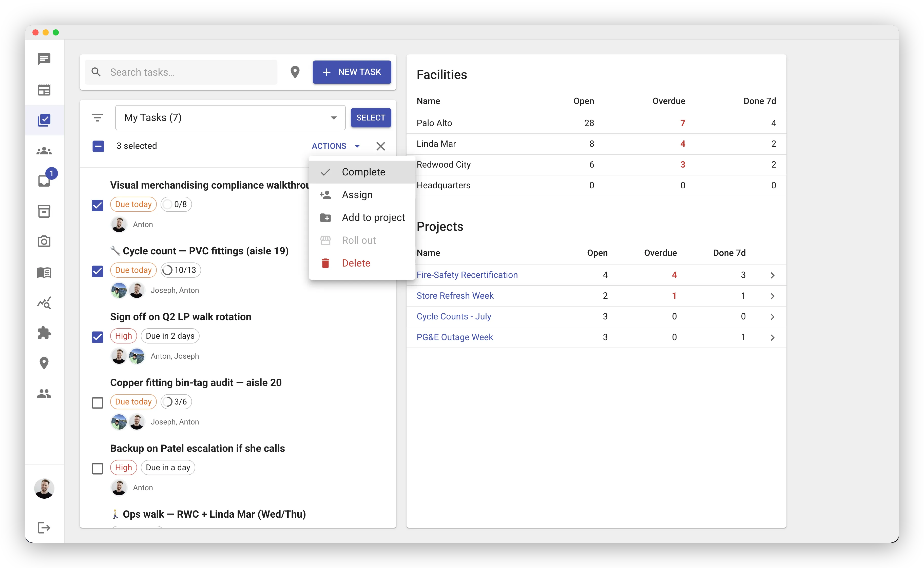The image size is (924, 568).
Task: Choose Add to project from actions menu
Action: point(362,218)
